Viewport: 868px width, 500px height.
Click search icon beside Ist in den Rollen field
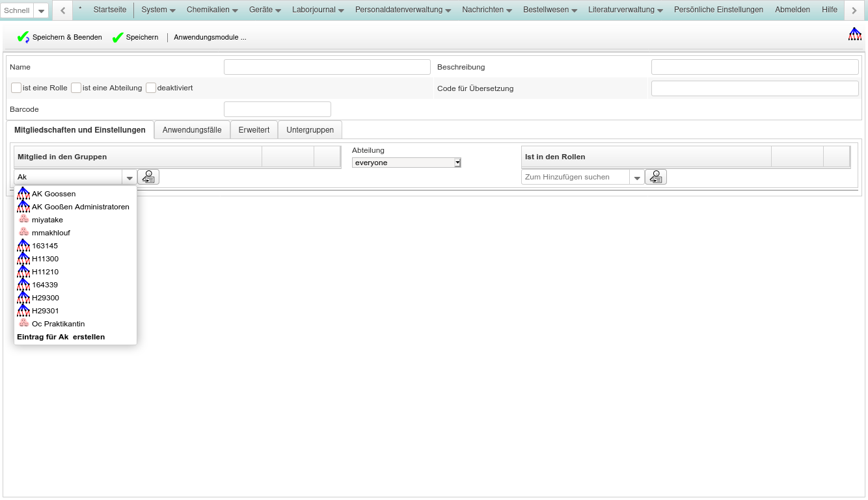pyautogui.click(x=656, y=177)
